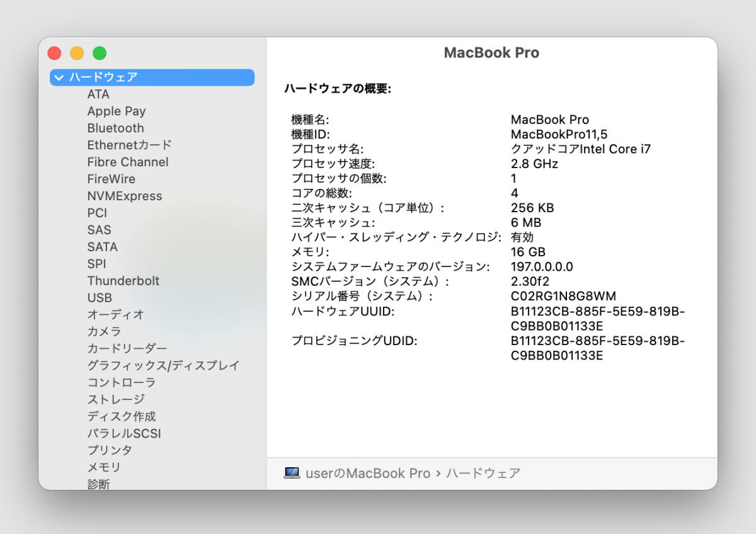Select the FireWire entry
756x534 pixels.
pyautogui.click(x=112, y=179)
